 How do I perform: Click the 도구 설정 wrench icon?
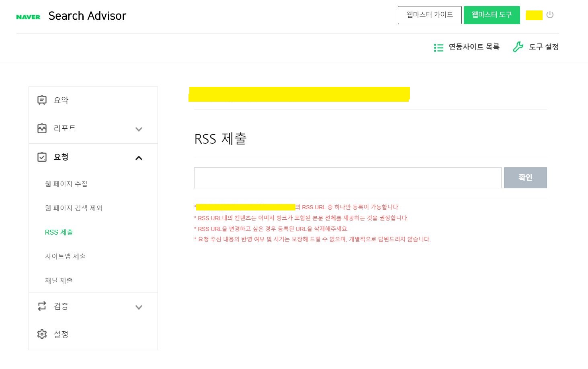(x=518, y=47)
